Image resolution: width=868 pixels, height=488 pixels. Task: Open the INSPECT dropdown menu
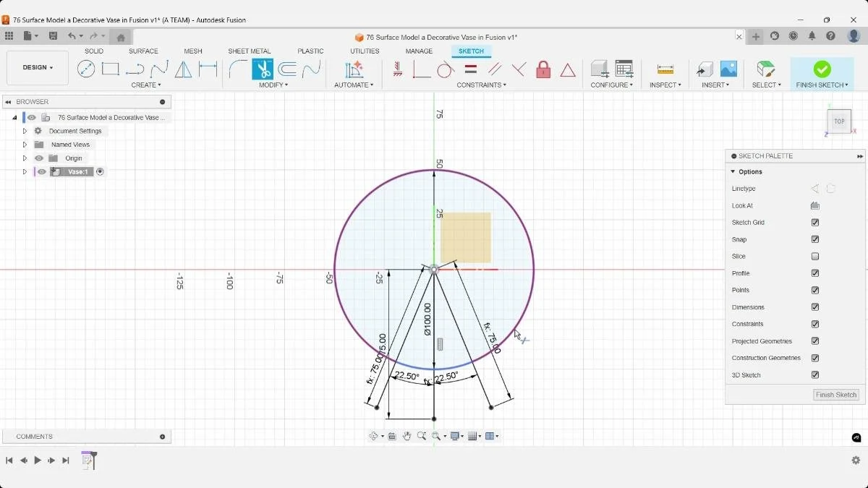coord(665,85)
